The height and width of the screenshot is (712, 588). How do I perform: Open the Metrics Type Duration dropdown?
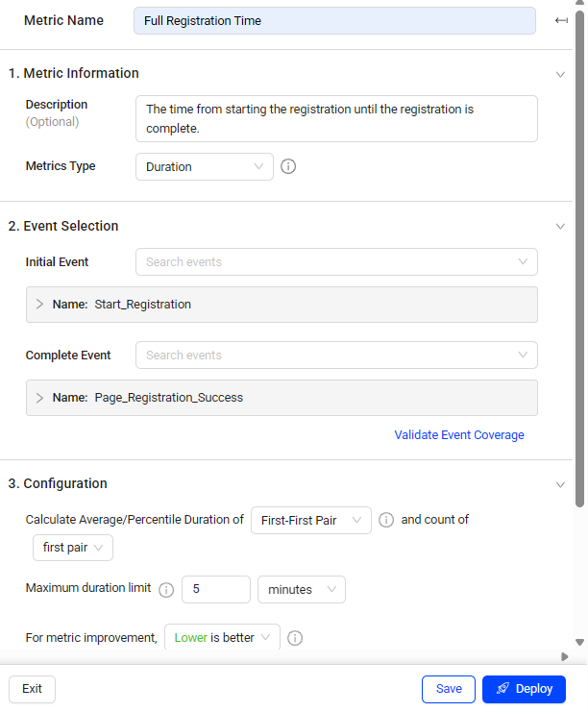coord(204,167)
